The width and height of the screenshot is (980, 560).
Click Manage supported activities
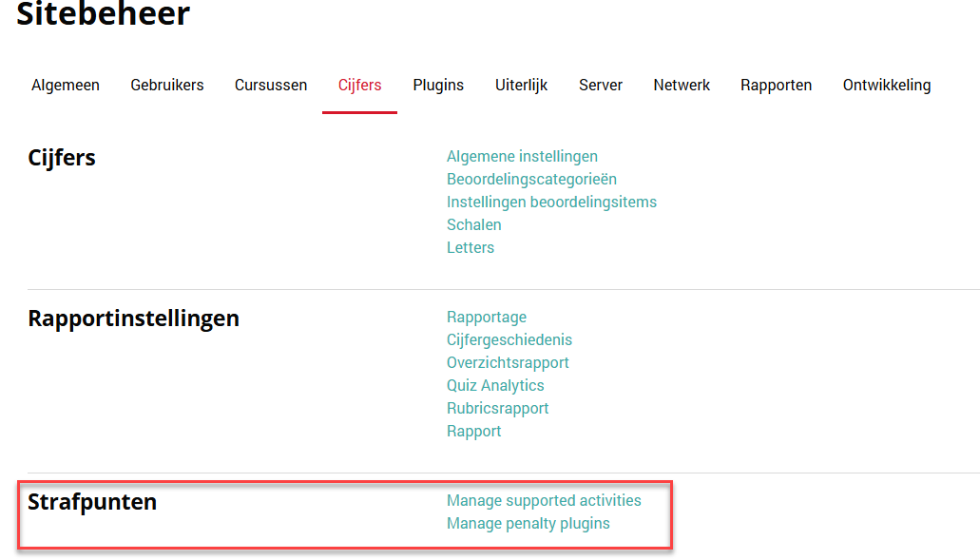click(544, 501)
